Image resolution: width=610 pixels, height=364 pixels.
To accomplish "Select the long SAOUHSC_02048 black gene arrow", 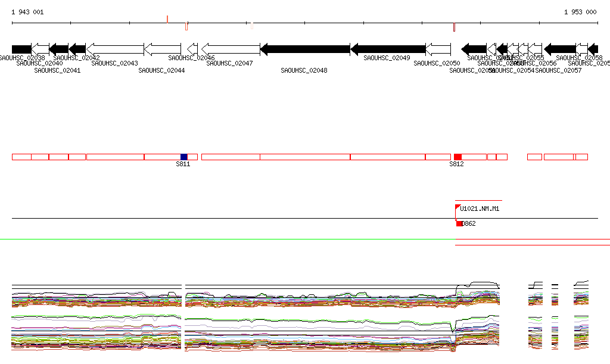I will coord(305,49).
